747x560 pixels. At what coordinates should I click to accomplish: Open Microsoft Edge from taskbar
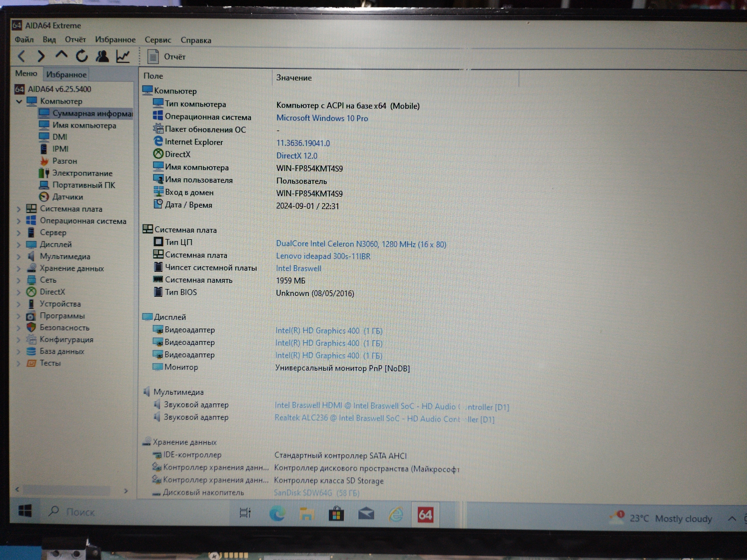277,514
